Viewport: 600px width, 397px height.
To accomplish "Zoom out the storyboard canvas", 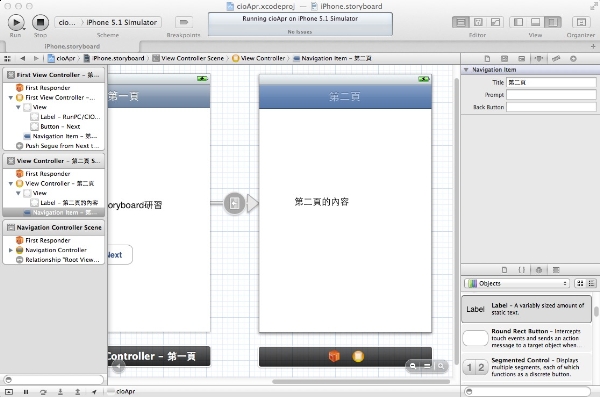I will (413, 366).
